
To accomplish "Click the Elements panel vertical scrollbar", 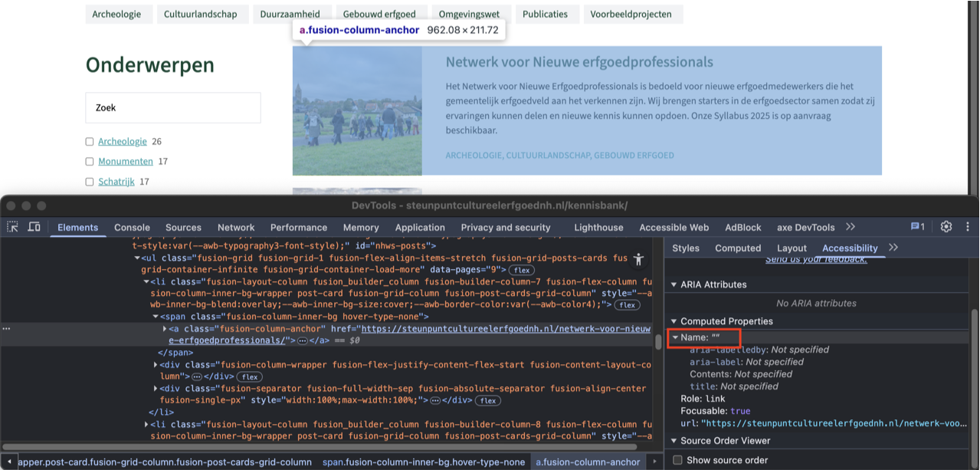I will coord(657,340).
